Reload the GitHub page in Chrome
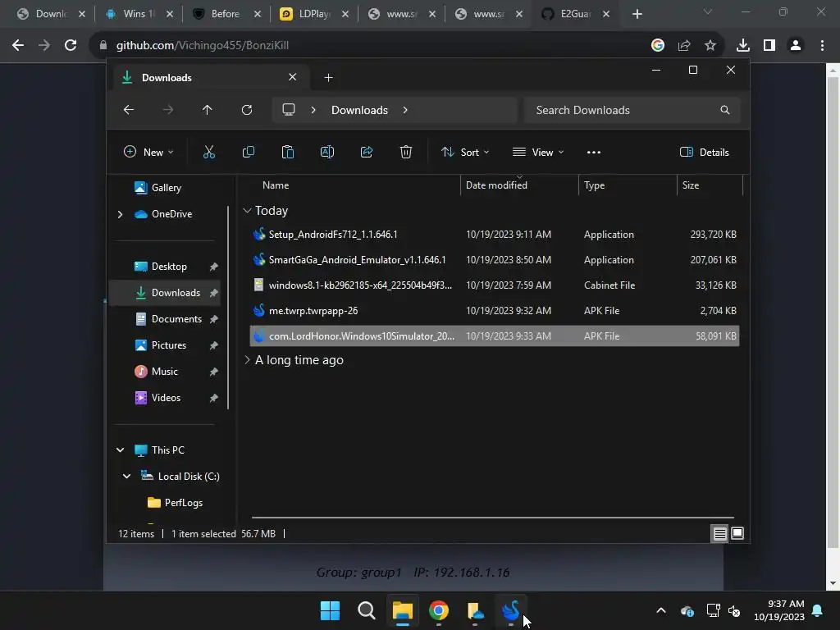 point(71,46)
